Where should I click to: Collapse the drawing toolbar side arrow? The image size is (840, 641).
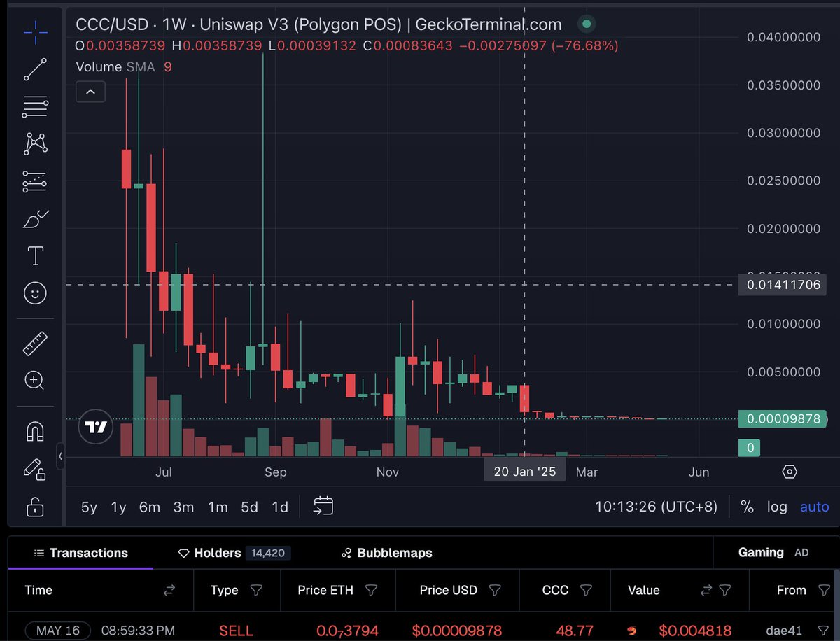[x=60, y=456]
